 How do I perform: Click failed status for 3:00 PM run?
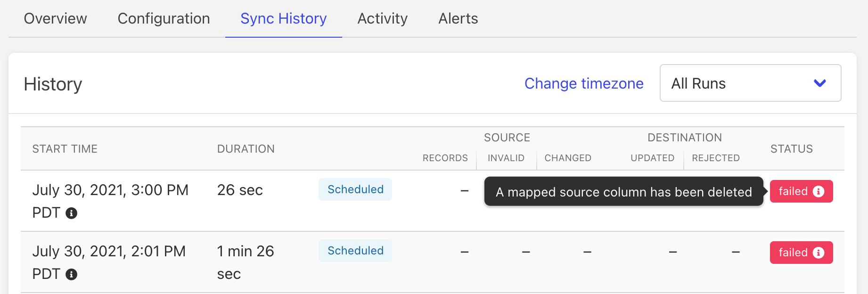(793, 191)
